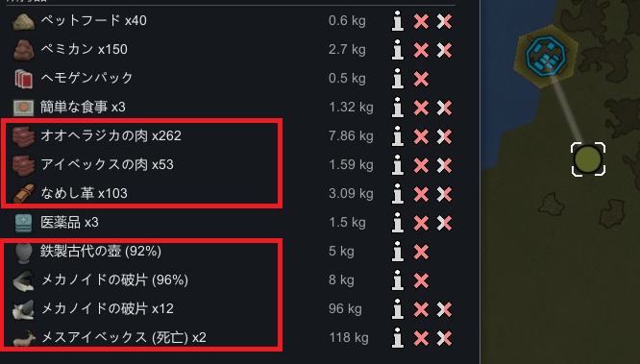Viewport: 640px width, 364px height.
Task: Click the red X for メカノイドの破片 (96%)
Action: (x=421, y=280)
